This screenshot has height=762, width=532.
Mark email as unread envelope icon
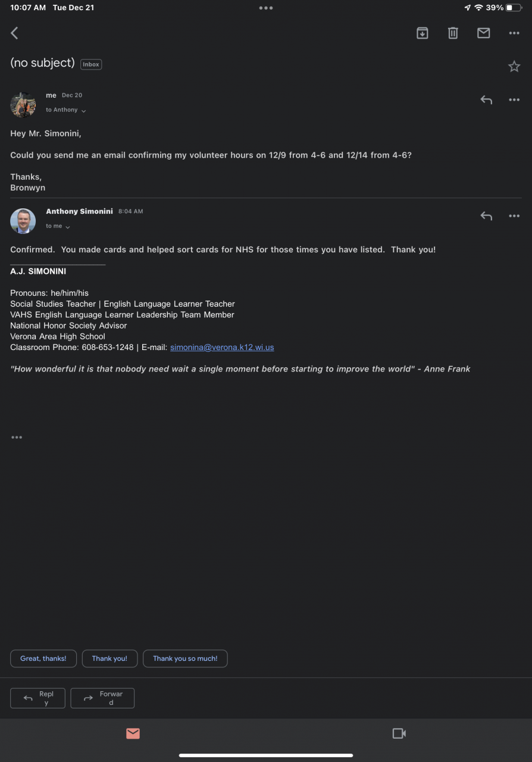(x=484, y=33)
